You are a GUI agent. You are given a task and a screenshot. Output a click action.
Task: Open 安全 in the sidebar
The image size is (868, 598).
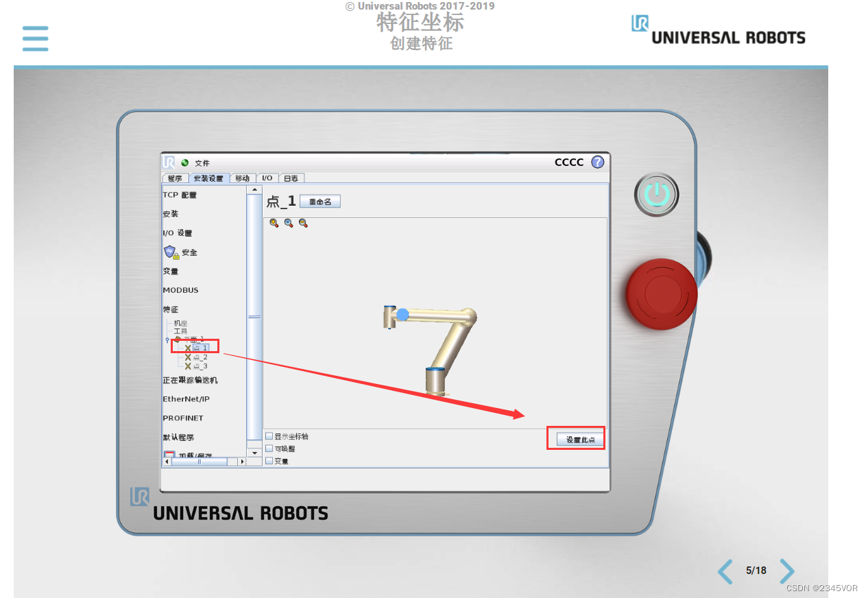[x=189, y=252]
